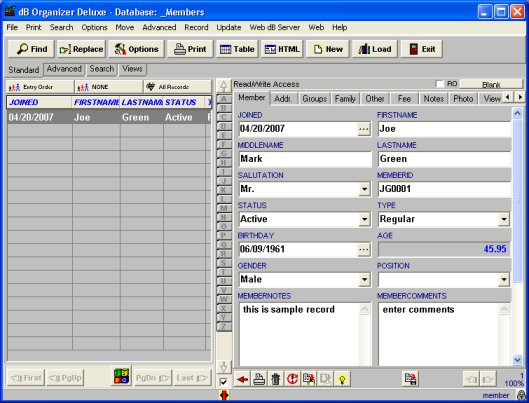
Task: Toggle the RO read-only checkbox
Action: [x=440, y=84]
